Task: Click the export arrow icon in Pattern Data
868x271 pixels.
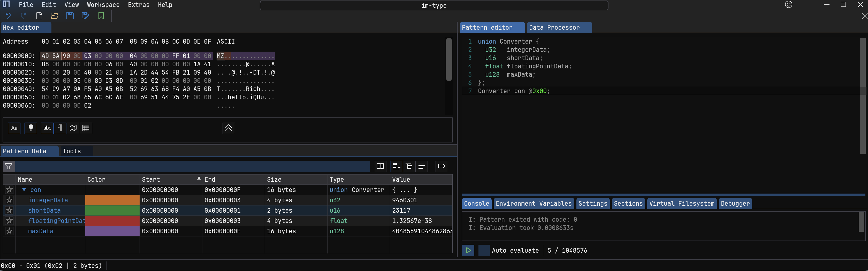Action: tap(441, 166)
